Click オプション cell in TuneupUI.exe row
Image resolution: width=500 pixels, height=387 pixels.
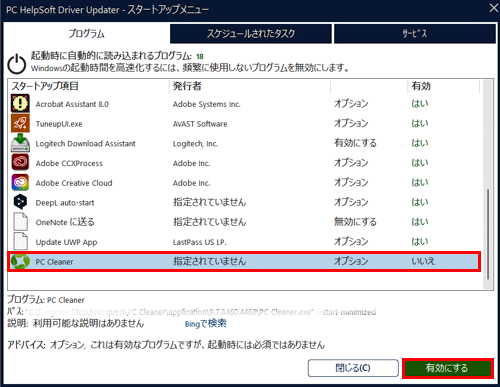point(351,124)
